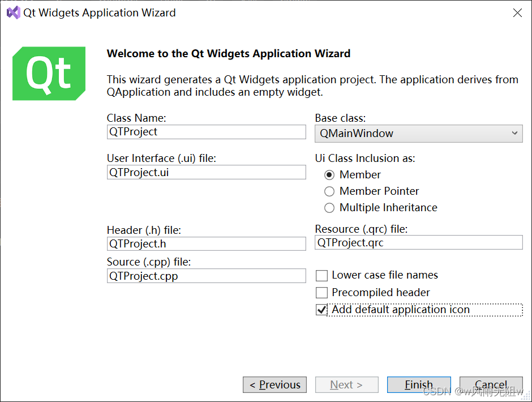Select the Member radio button
532x402 pixels.
point(329,175)
